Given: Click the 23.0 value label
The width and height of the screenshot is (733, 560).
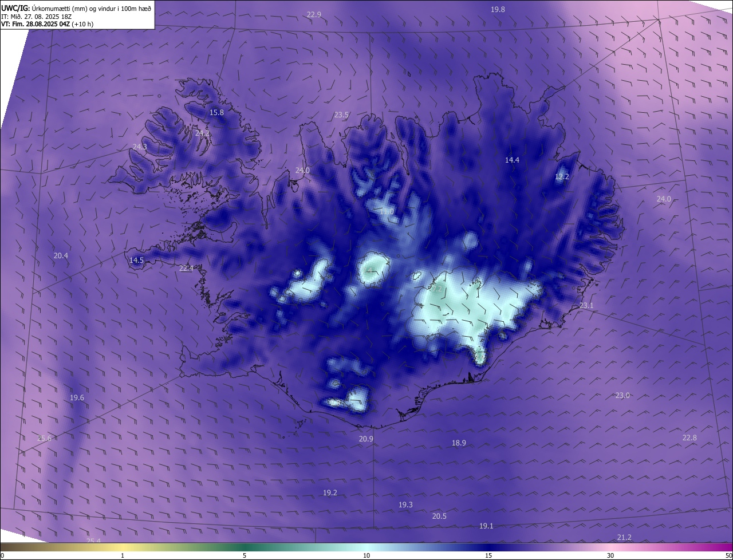Looking at the screenshot, I should 622,395.
